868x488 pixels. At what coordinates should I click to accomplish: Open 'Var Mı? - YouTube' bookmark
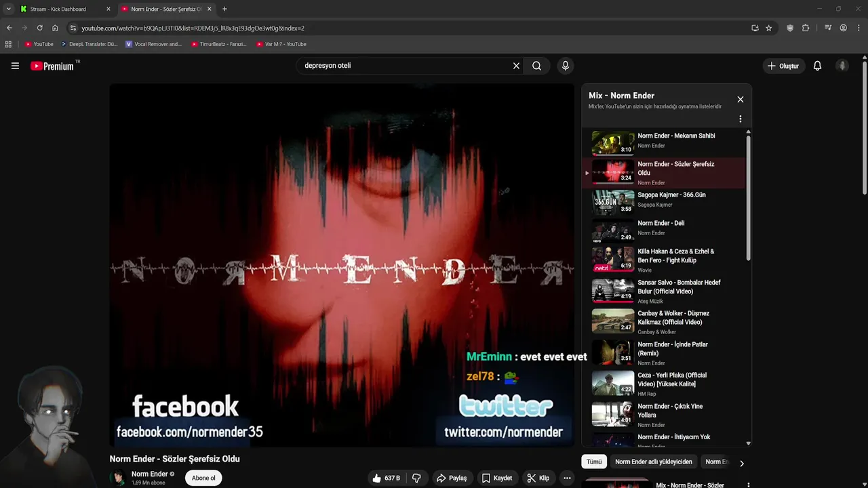click(x=281, y=44)
